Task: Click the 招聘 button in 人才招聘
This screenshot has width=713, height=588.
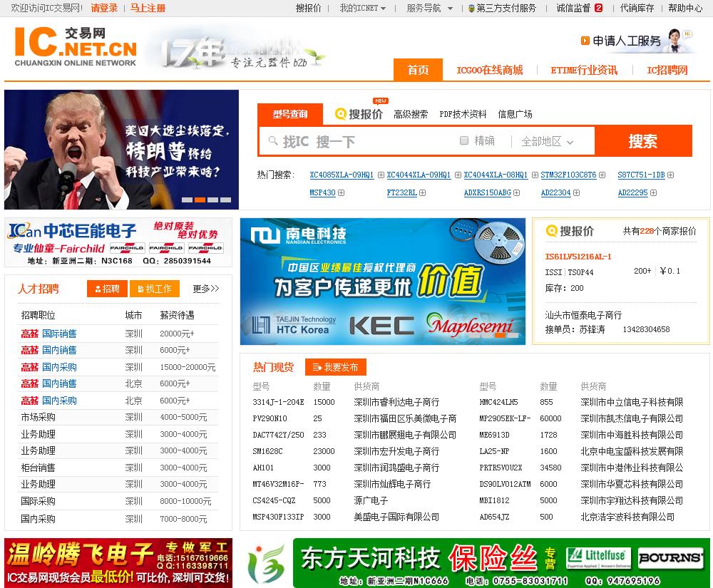Action: [108, 289]
